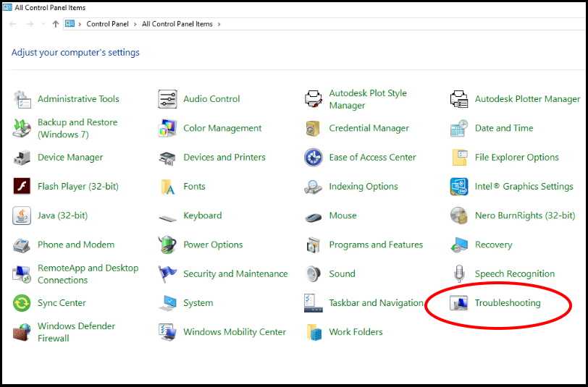Click the Power Options battery icon

click(x=167, y=244)
